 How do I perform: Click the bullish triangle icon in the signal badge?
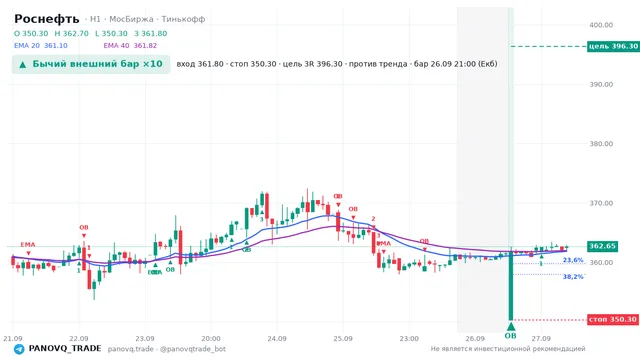click(23, 64)
